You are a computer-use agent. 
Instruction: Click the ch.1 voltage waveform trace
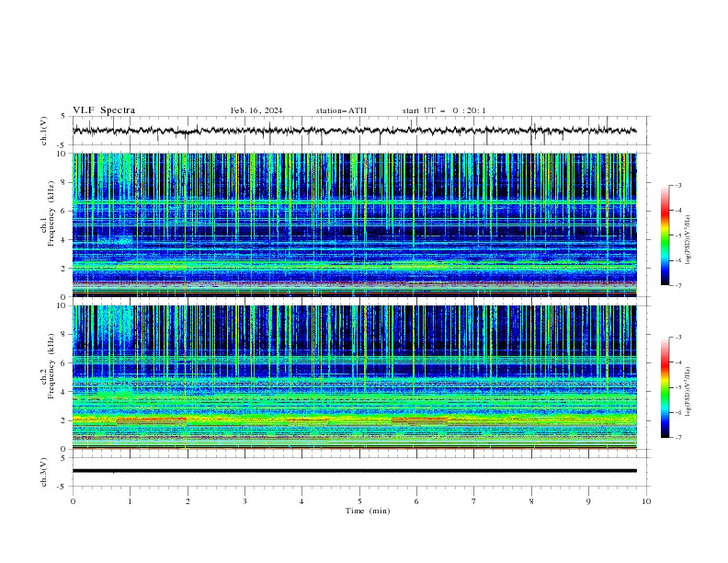click(x=354, y=131)
